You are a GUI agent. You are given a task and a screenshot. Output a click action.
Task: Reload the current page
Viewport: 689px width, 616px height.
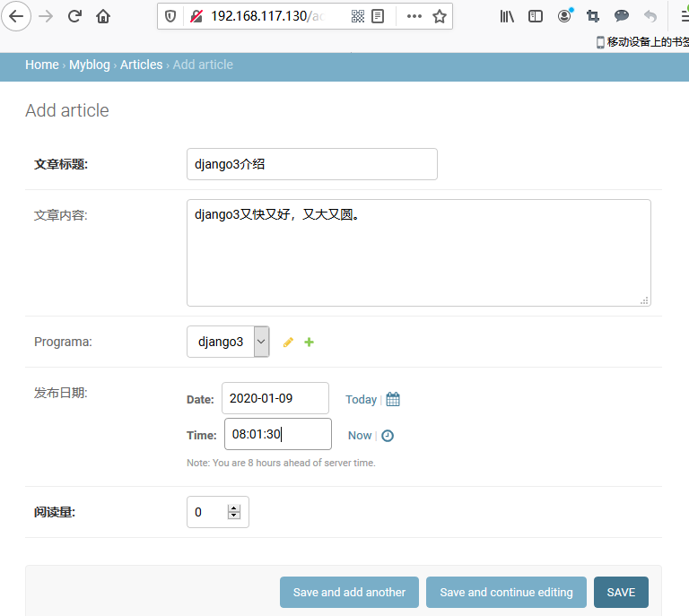pos(74,17)
